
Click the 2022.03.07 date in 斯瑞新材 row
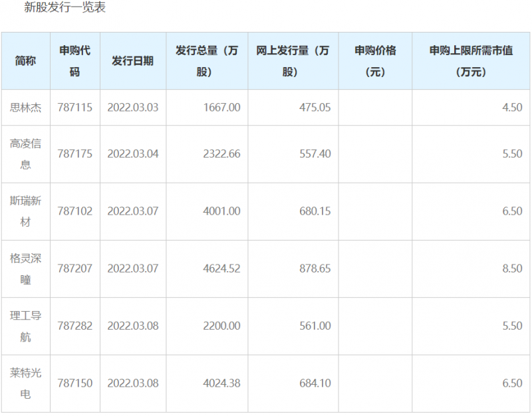[133, 211]
